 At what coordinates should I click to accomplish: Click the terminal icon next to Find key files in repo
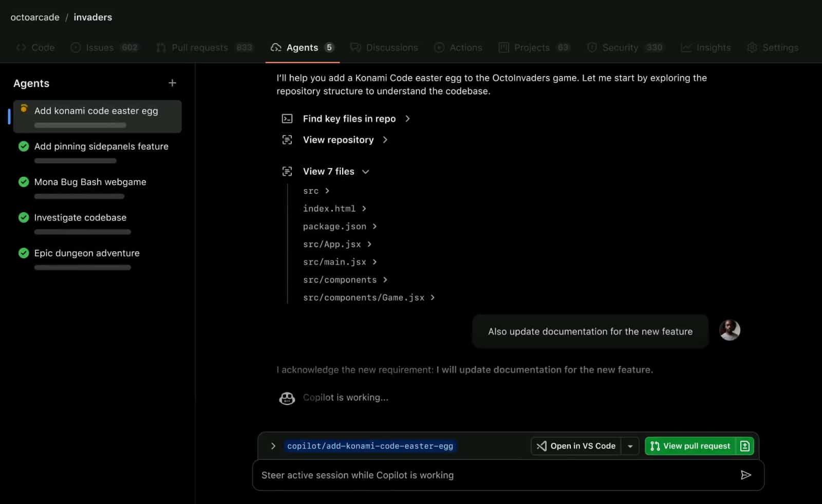pos(287,119)
